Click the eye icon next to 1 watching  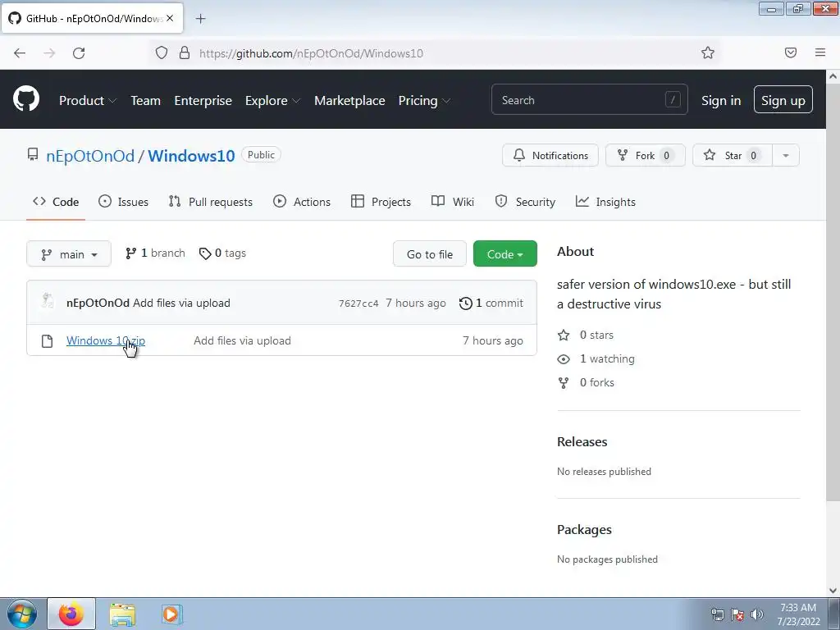click(564, 359)
